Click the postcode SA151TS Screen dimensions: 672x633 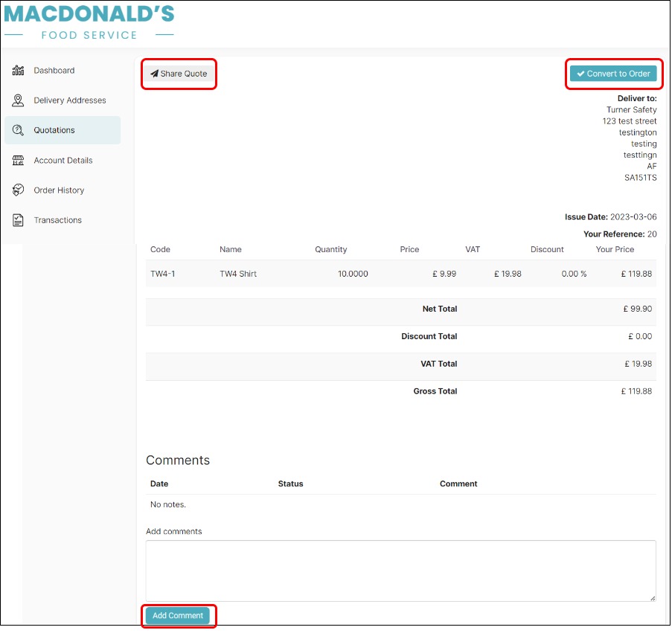(x=640, y=177)
